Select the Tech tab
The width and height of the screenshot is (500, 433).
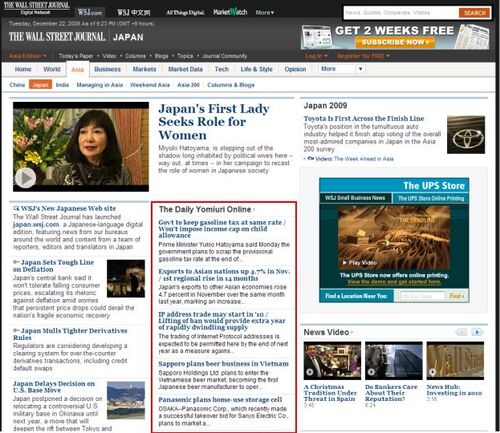(x=222, y=69)
